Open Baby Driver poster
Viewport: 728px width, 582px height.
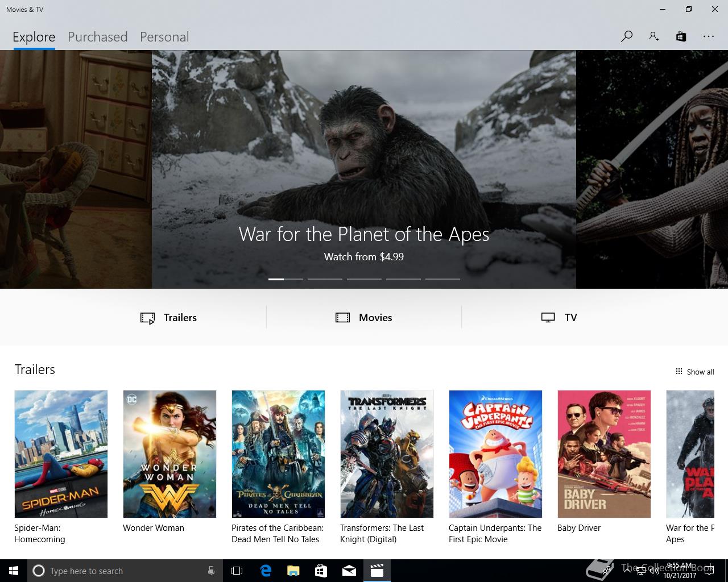tap(604, 454)
